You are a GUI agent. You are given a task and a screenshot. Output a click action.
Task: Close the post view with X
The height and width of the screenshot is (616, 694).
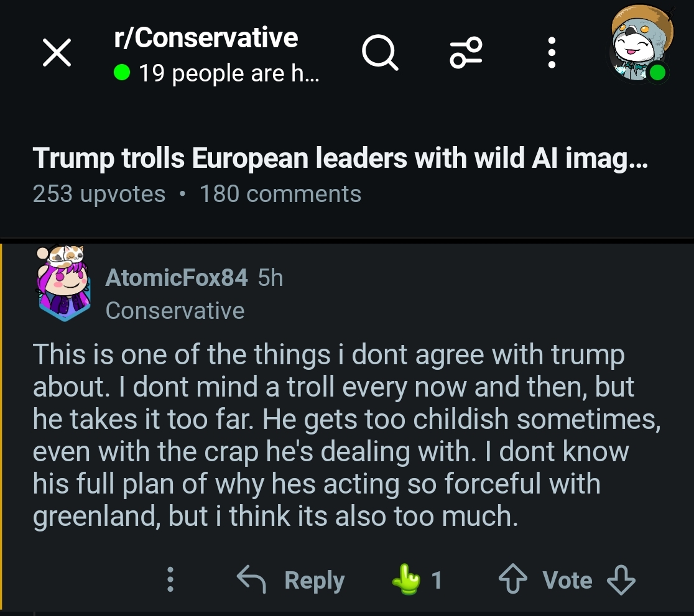57,52
